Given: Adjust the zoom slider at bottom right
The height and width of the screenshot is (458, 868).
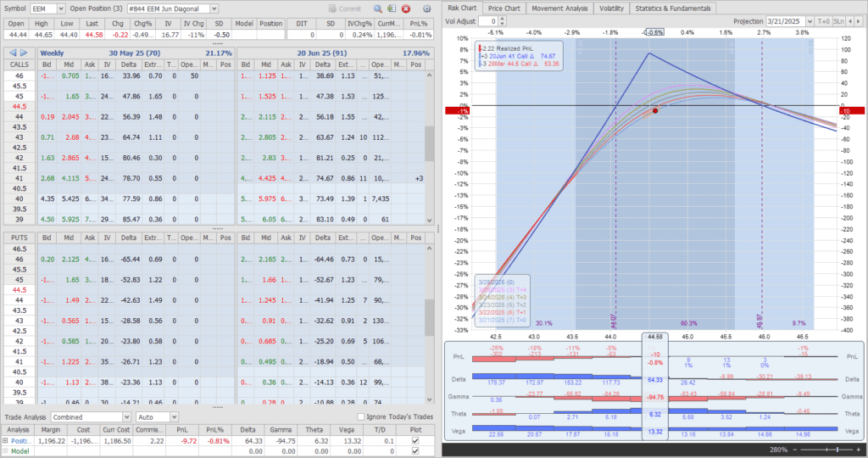Looking at the screenshot, I should (837, 450).
